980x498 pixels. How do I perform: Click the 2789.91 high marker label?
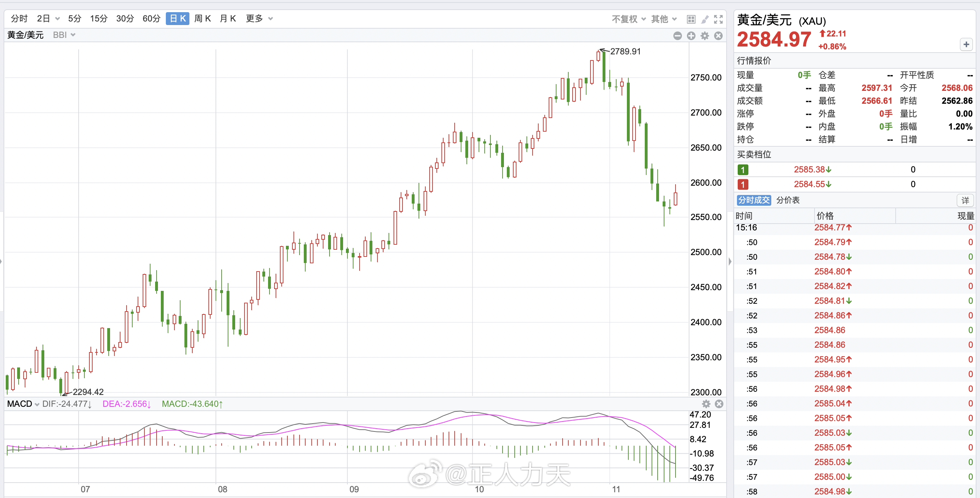point(625,52)
